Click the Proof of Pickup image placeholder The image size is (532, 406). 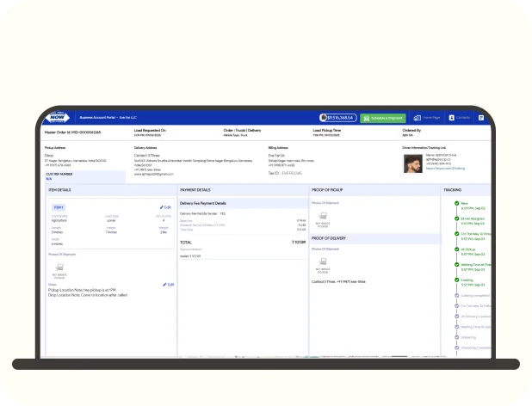click(x=322, y=219)
